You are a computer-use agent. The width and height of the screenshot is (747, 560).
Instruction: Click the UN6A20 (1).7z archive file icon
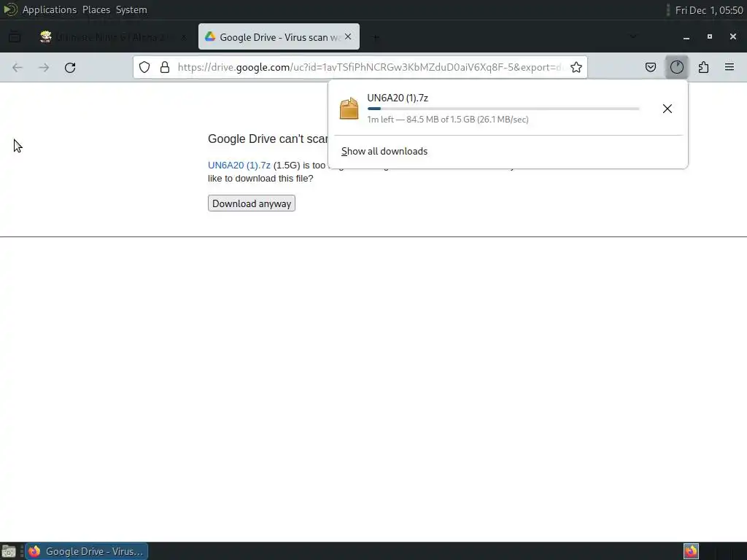[349, 109]
